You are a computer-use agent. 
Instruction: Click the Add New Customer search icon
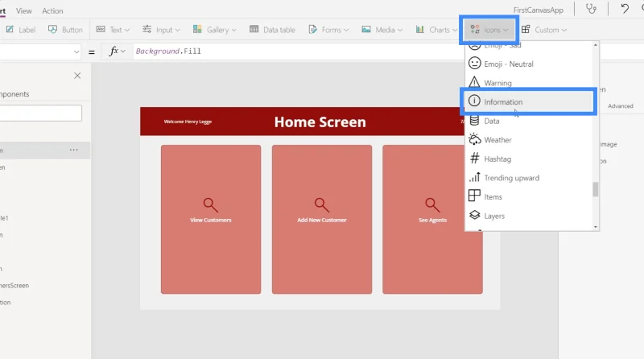point(321,204)
